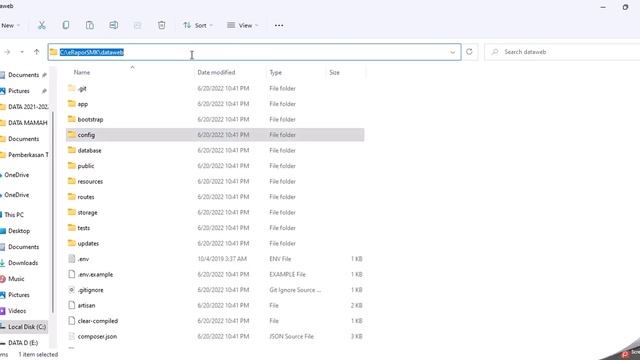Click the Refresh button beside address bar

469,52
